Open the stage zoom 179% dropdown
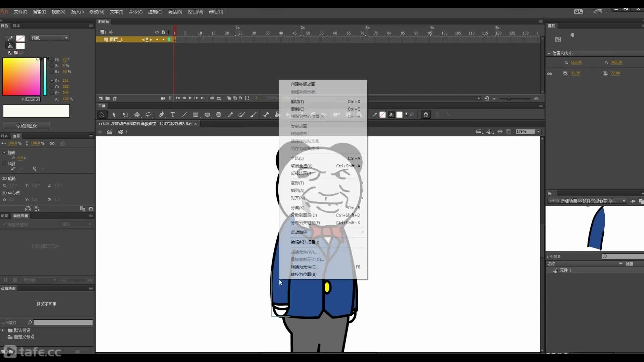Screen dimensions: 644x362 tap(538, 132)
